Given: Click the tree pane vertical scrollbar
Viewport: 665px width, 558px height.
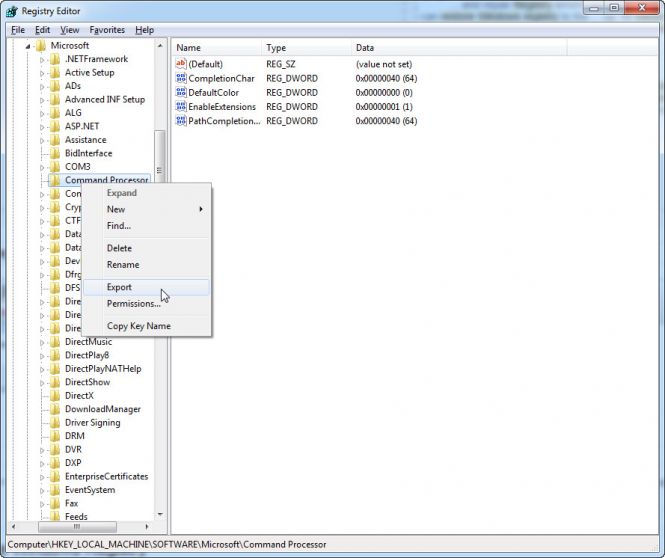Looking at the screenshot, I should click(160, 300).
